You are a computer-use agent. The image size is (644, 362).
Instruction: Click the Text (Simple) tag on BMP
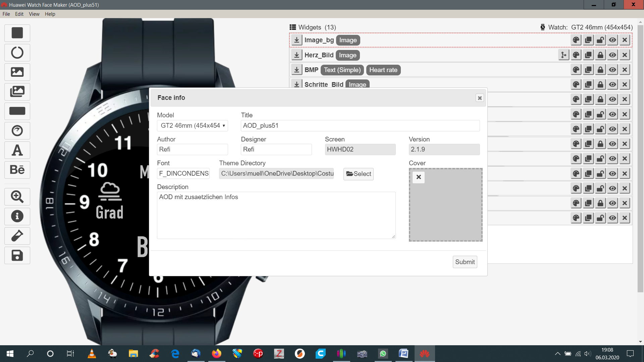pyautogui.click(x=342, y=70)
